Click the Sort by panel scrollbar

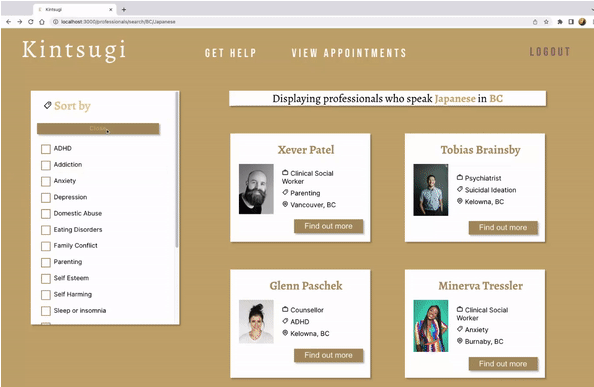(177, 170)
